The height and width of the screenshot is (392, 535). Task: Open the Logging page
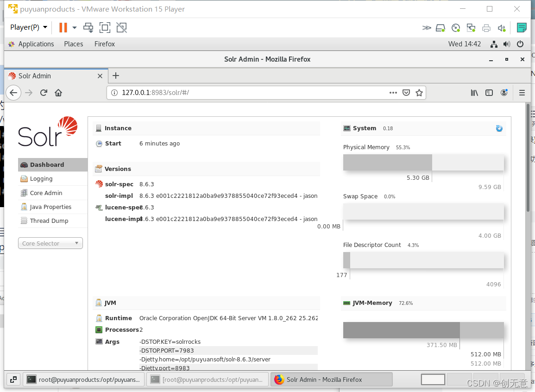(x=53, y=179)
